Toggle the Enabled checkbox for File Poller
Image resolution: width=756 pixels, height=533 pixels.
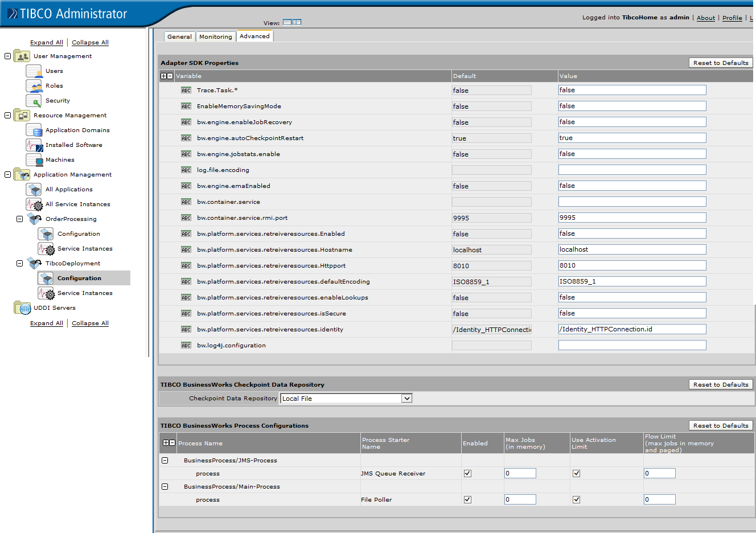(x=467, y=499)
